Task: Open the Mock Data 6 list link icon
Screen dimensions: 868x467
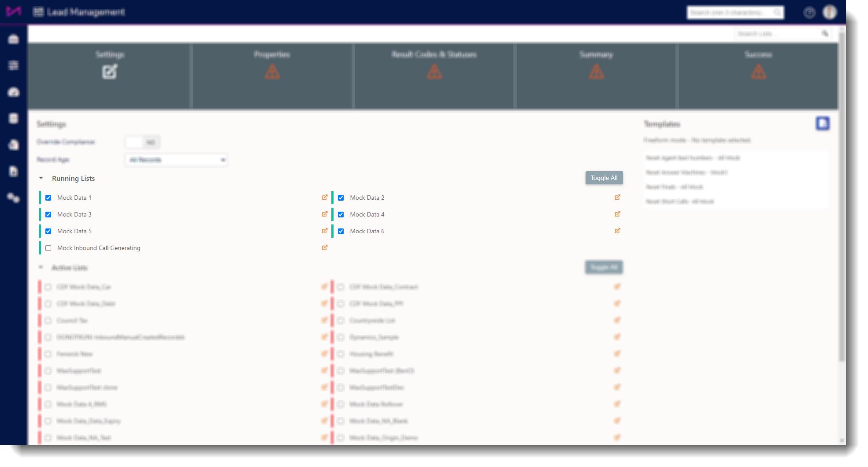Action: pos(617,231)
